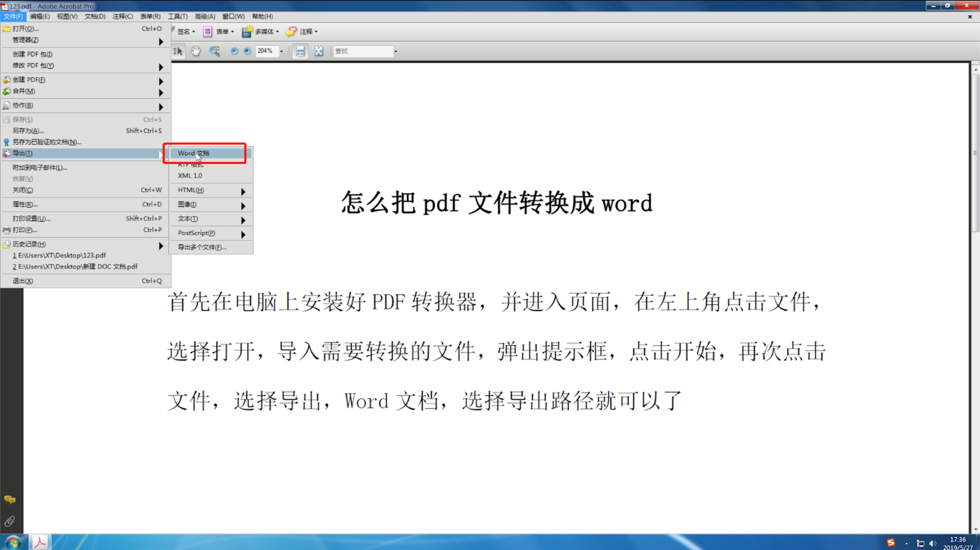Open the 文档(D) menu
The height and width of the screenshot is (550, 980).
coord(95,16)
